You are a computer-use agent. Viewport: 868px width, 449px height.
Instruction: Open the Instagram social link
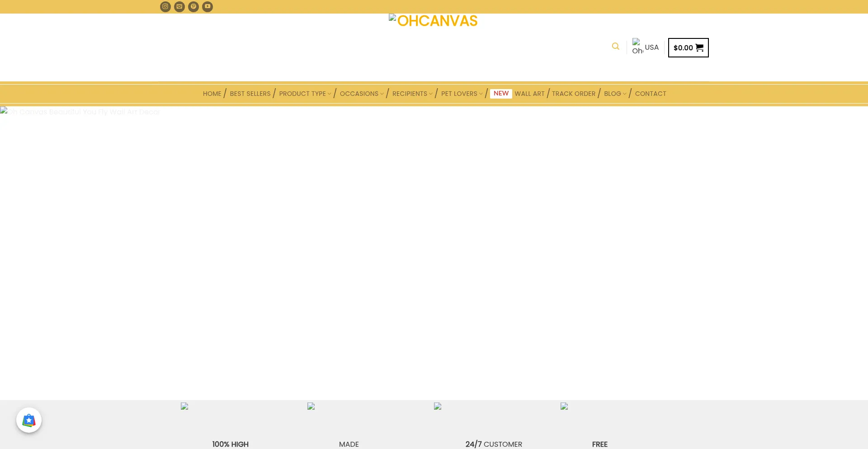[165, 7]
